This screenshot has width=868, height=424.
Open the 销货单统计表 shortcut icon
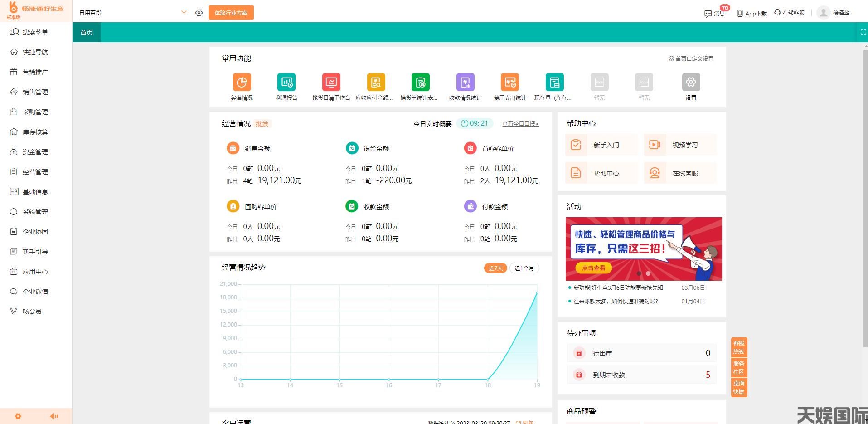[420, 82]
